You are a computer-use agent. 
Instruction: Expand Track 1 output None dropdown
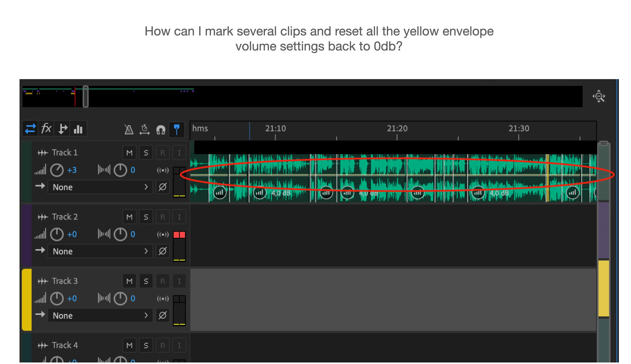pyautogui.click(x=100, y=187)
